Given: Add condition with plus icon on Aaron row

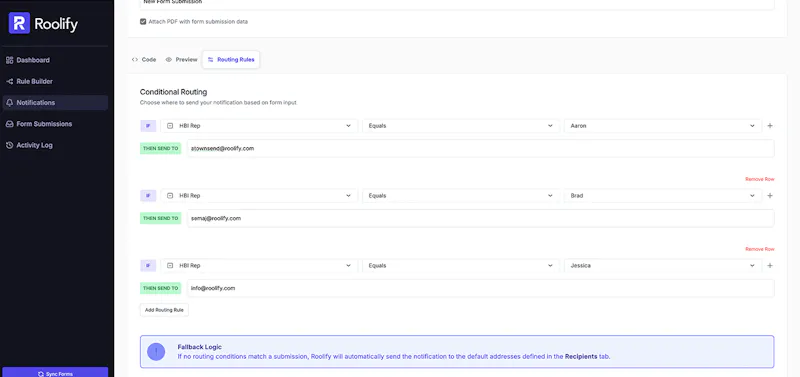Looking at the screenshot, I should pyautogui.click(x=770, y=125).
